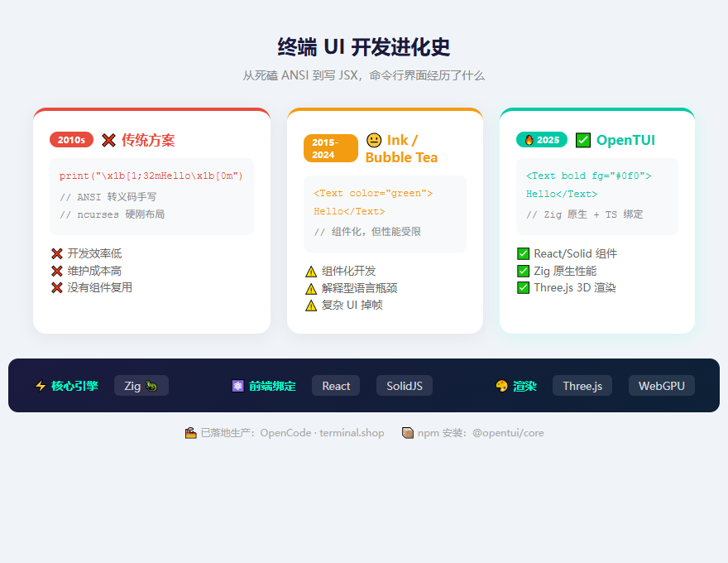
Task: Click the 终端 UI 开发进化史 title
Action: click(x=364, y=47)
